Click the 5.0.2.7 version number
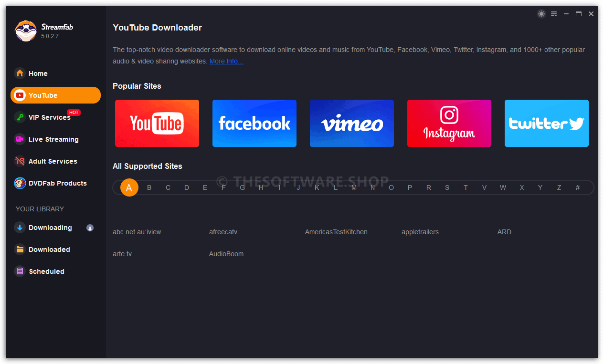604x364 pixels. [x=50, y=36]
